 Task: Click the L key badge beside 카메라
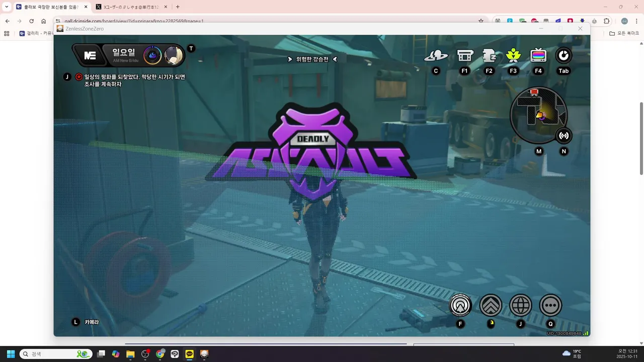coord(75,322)
